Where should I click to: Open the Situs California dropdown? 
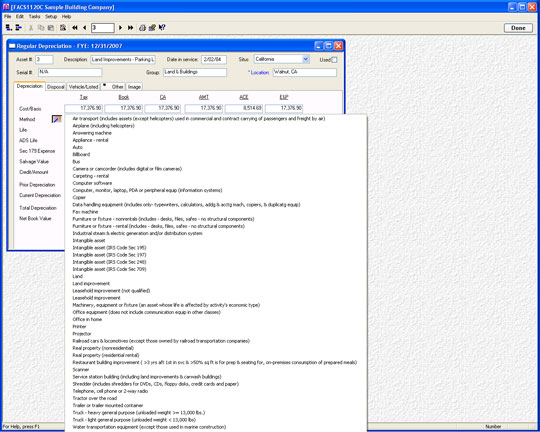[305, 59]
